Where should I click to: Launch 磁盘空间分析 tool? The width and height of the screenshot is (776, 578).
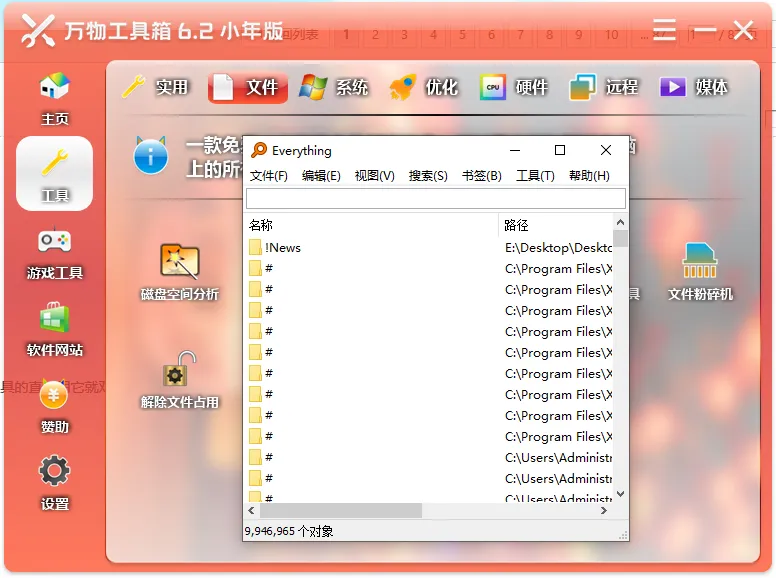point(180,272)
